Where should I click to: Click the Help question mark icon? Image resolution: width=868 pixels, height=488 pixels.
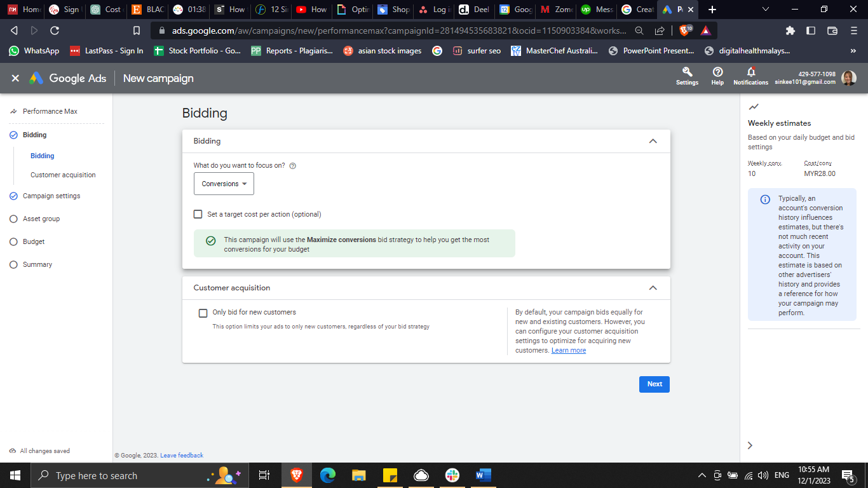tap(717, 72)
